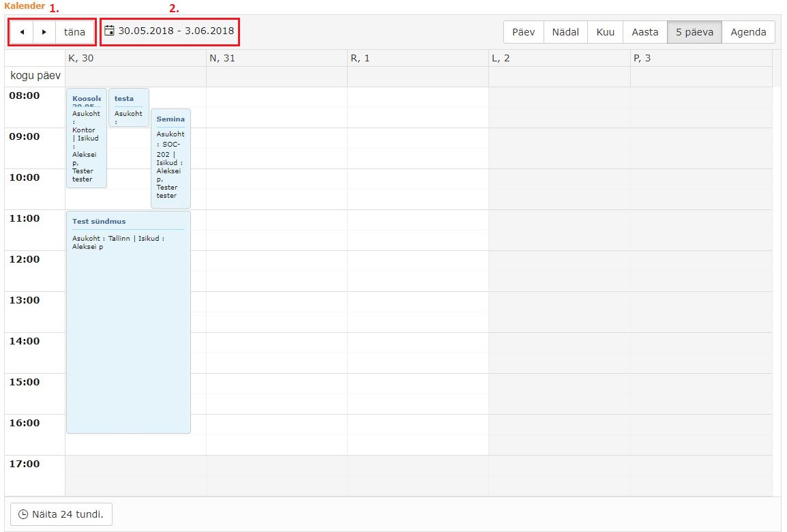
Task: Go to today with the täna button
Action: [75, 32]
